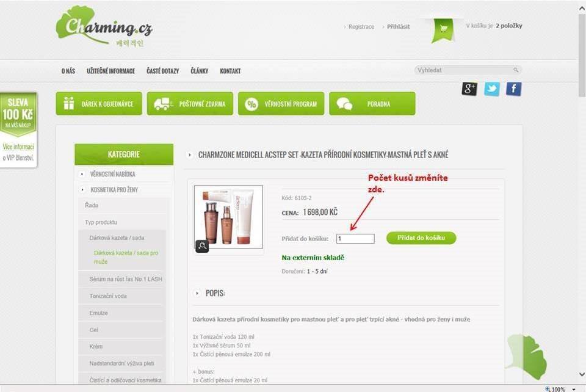
Task: Open the Gel category
Action: [x=94, y=330]
